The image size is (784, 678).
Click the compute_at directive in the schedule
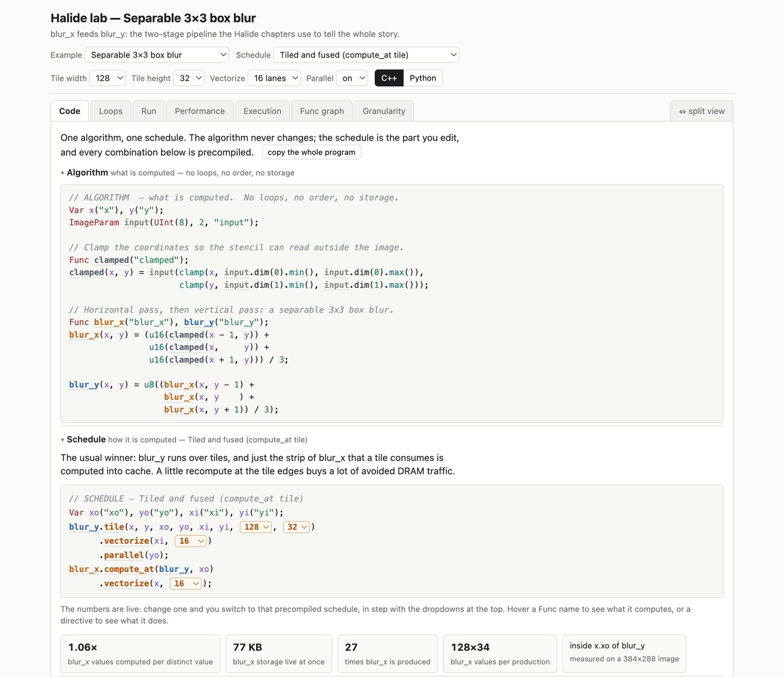click(129, 569)
